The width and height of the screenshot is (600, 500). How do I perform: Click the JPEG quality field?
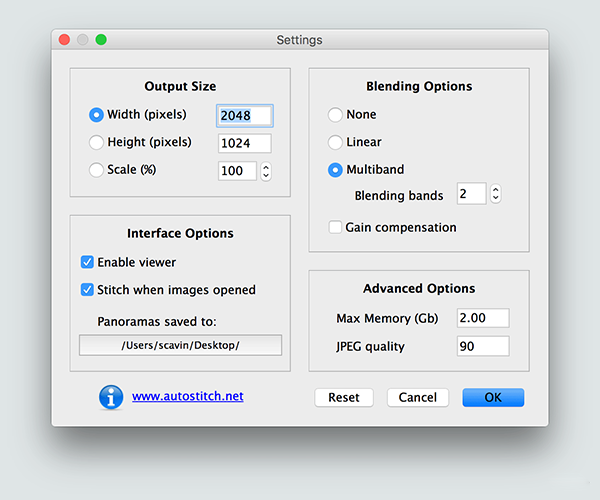(483, 346)
